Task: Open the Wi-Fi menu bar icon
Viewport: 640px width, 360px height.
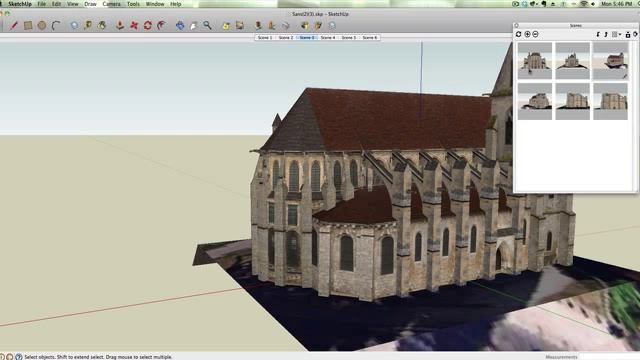Action: pyautogui.click(x=584, y=4)
